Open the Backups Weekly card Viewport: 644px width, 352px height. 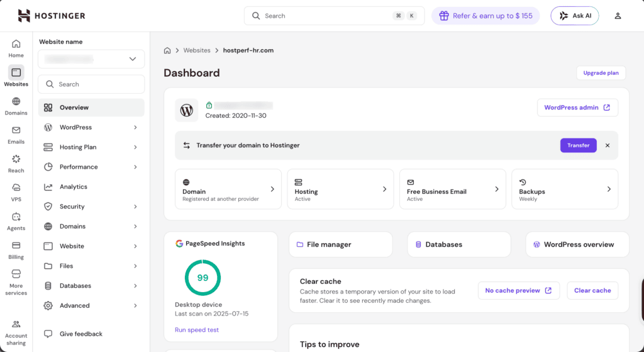565,189
